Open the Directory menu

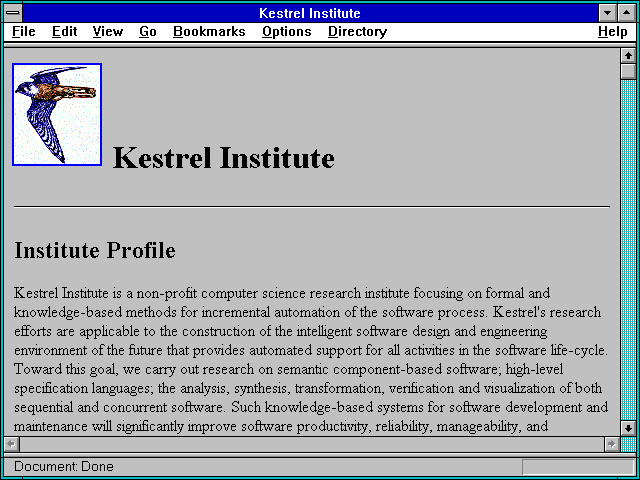357,31
